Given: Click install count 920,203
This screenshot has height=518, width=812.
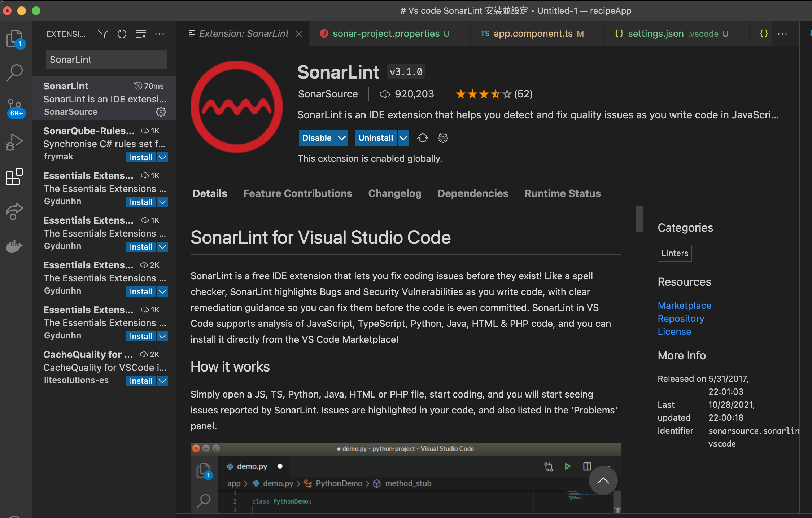Looking at the screenshot, I should [407, 94].
